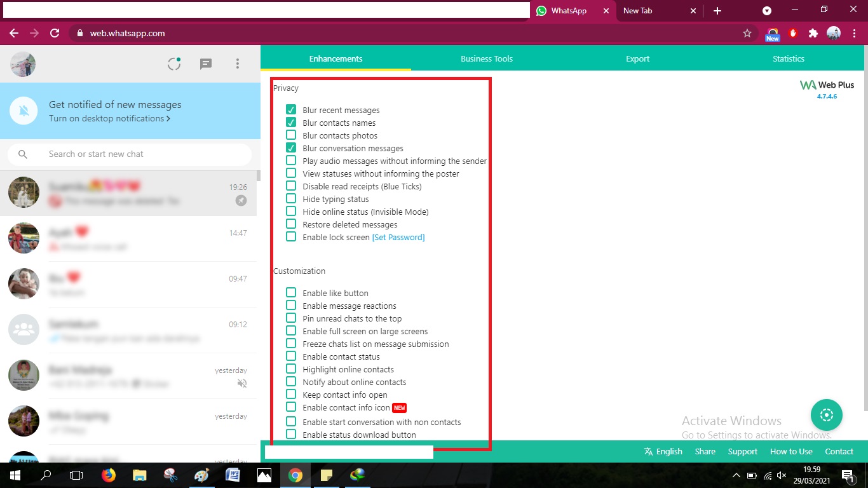Click the Set Password link

point(398,237)
